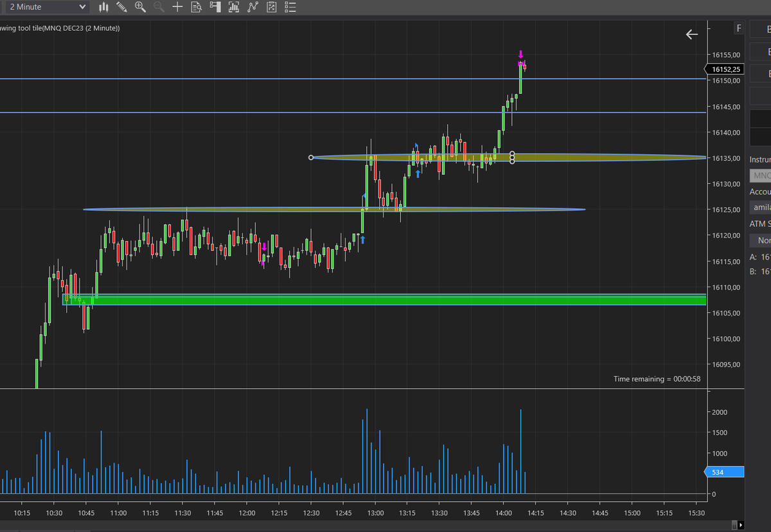Toggle the line chart zigzag icon
771x532 pixels.
coord(252,7)
